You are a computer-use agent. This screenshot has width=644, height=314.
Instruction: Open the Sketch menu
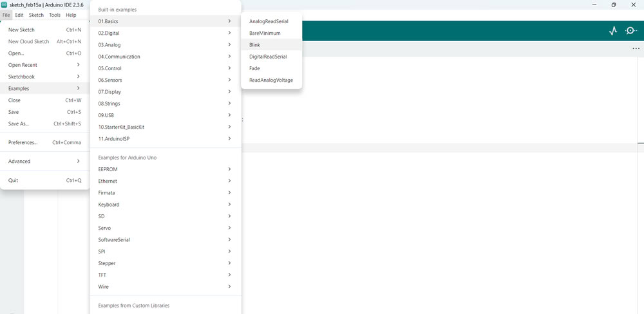click(x=36, y=15)
